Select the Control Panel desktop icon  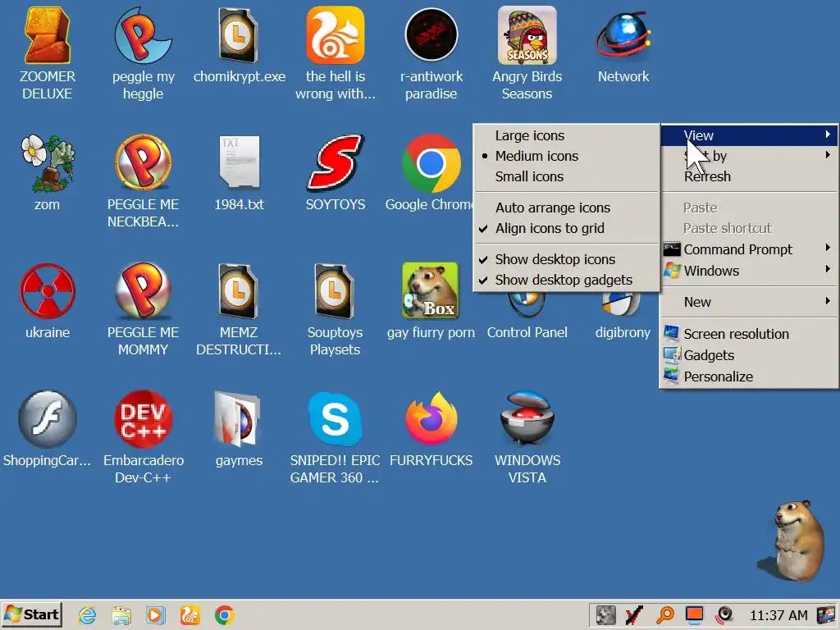[527, 316]
